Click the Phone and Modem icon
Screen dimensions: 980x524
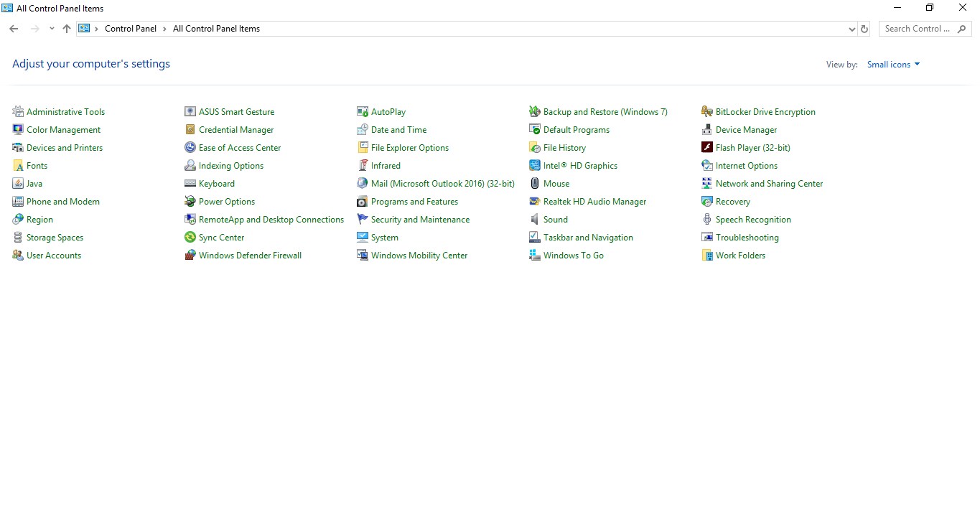click(x=18, y=201)
